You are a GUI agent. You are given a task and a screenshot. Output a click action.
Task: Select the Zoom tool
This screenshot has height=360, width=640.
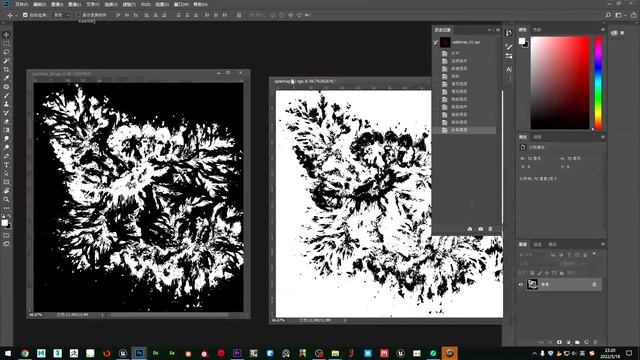pos(6,200)
